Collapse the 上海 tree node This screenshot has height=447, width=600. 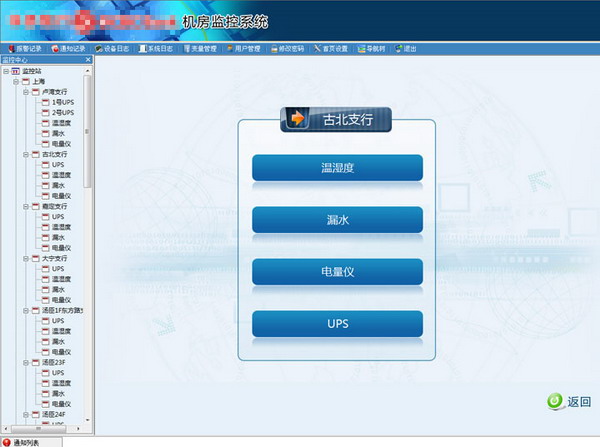pos(15,82)
